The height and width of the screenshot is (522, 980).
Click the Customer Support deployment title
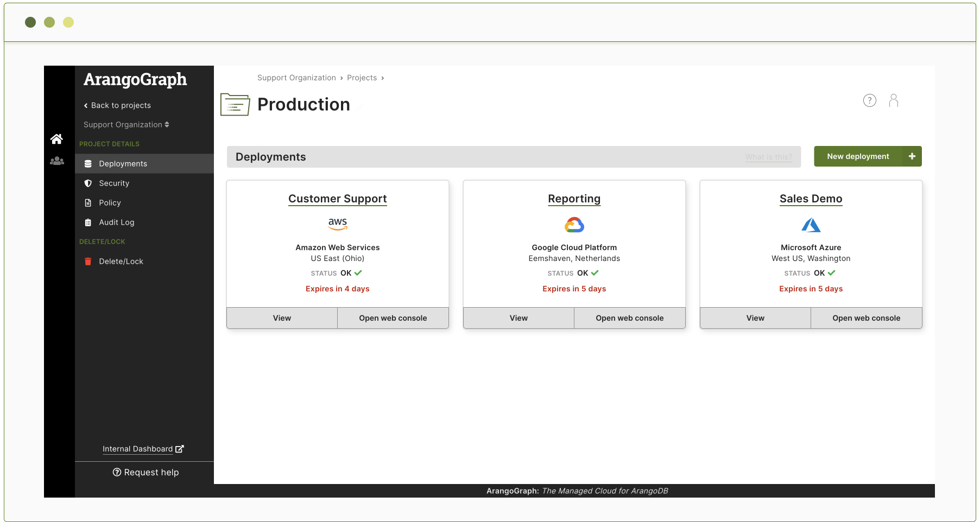coord(337,199)
